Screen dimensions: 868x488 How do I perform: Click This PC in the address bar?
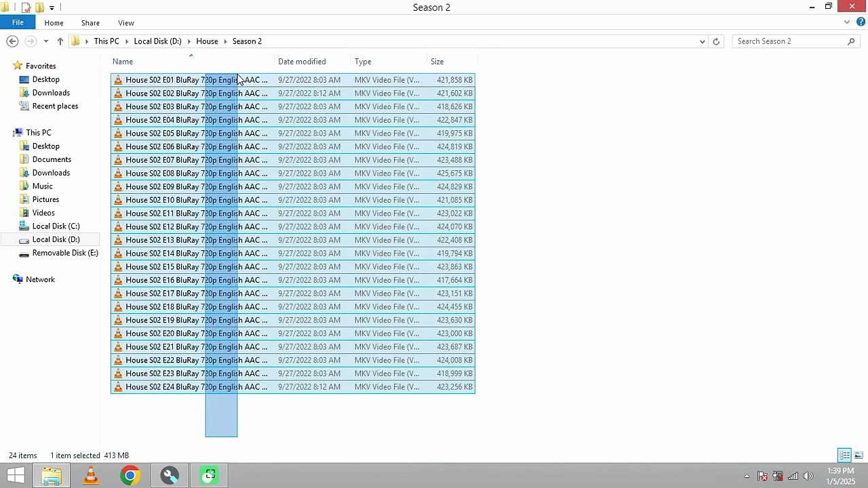pos(106,41)
